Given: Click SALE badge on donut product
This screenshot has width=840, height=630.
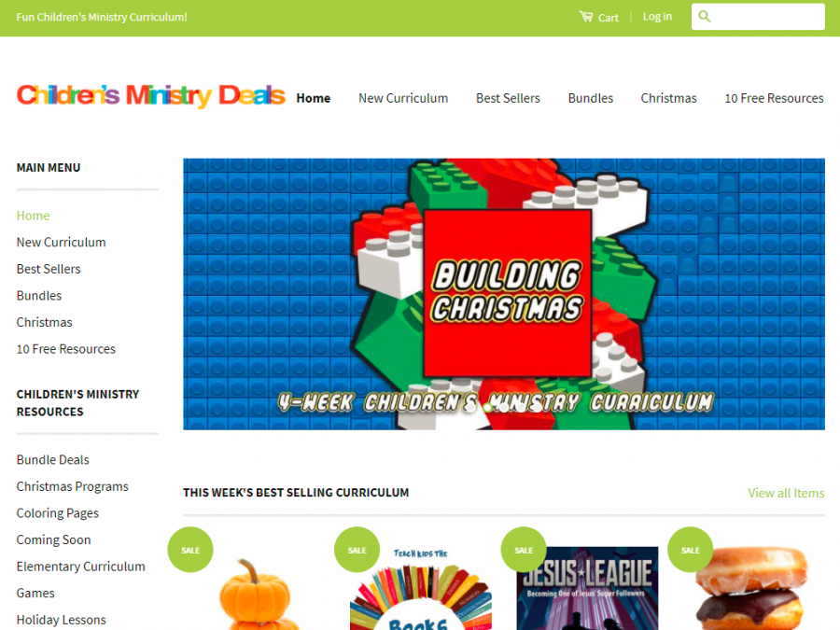Looking at the screenshot, I should tap(690, 550).
